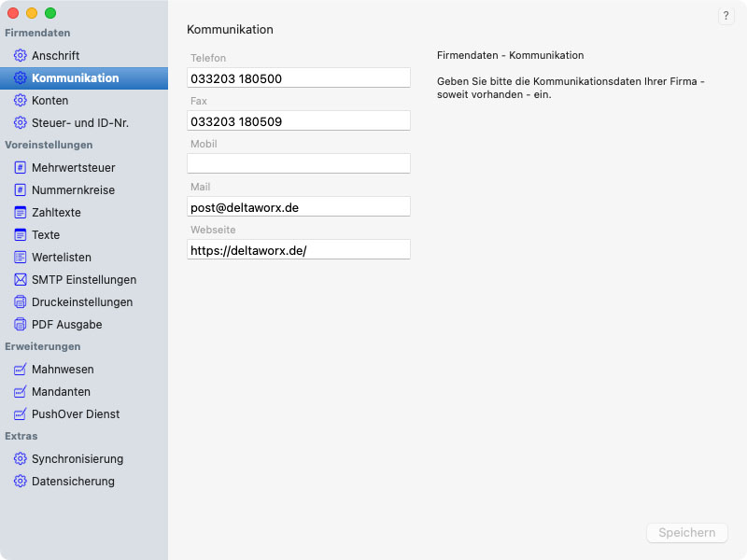Click the Webseite URL field
The height and width of the screenshot is (560, 747).
[x=299, y=249]
